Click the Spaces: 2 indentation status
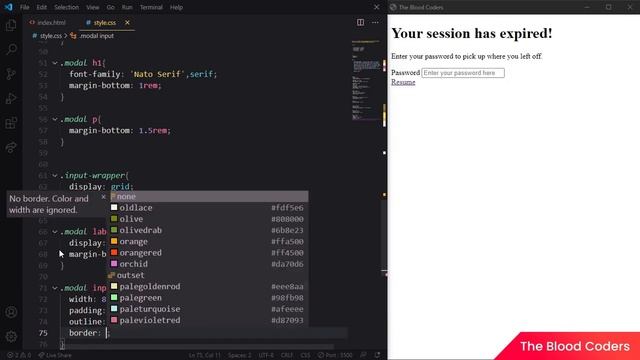This screenshot has width=640, height=360. click(240, 355)
